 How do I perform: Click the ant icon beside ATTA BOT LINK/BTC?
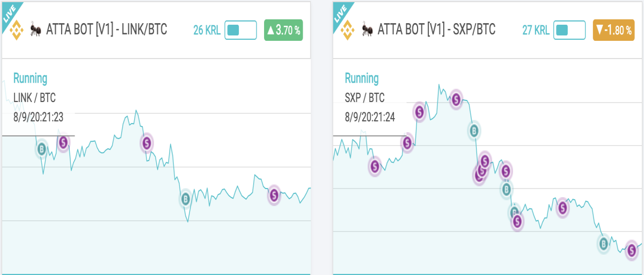pos(36,30)
